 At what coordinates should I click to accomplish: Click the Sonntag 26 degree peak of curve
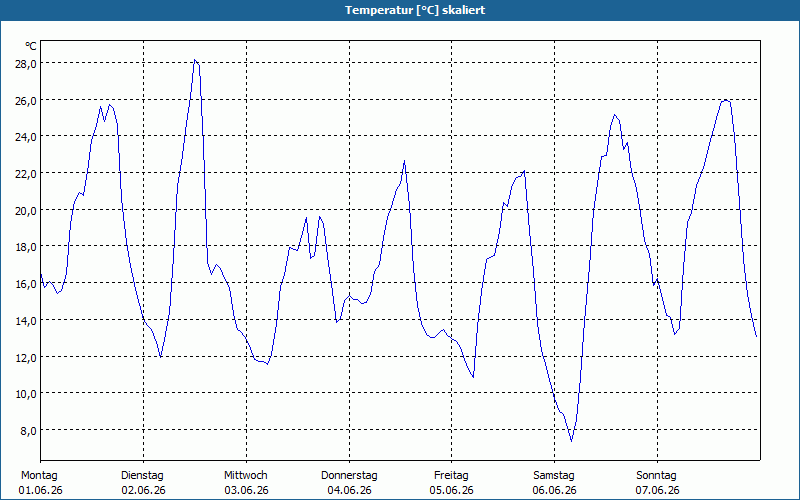coord(726,101)
